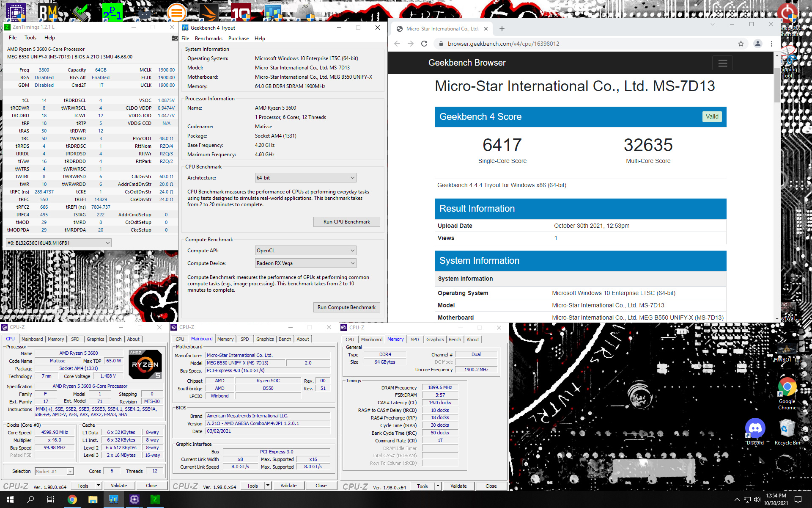Open Bench tab in Mainboard CPU-Z window
812x508 pixels.
(x=285, y=339)
